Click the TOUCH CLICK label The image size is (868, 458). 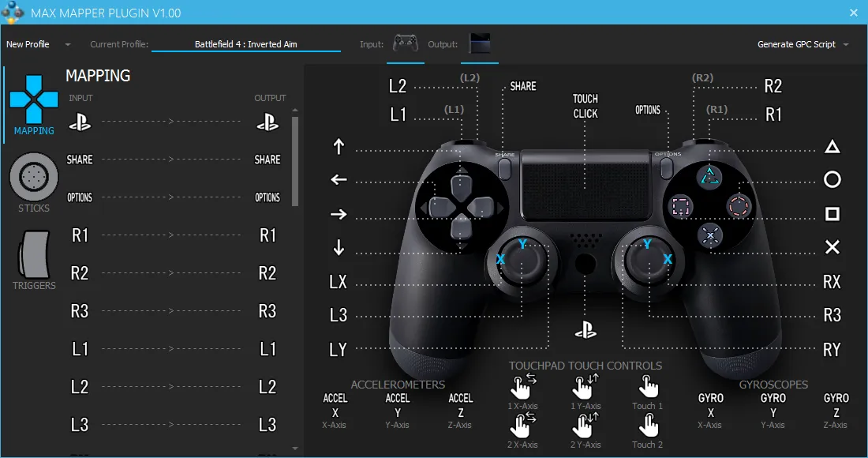click(x=586, y=106)
